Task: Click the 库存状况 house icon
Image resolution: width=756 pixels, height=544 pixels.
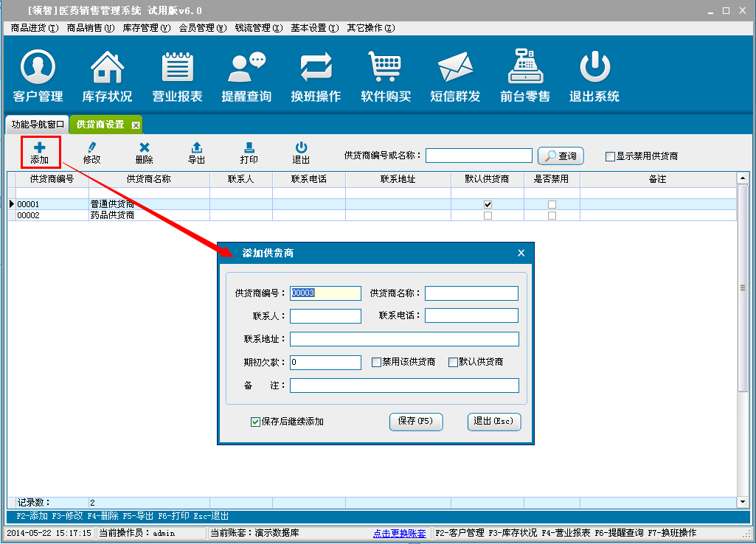Action: point(107,69)
